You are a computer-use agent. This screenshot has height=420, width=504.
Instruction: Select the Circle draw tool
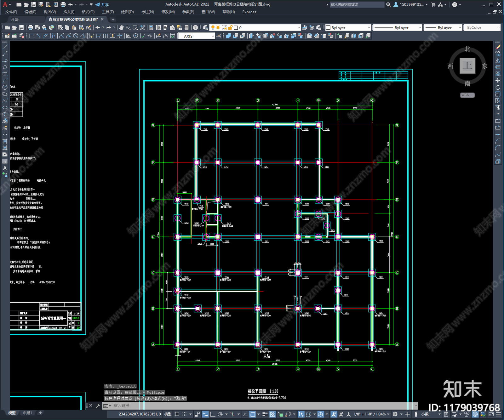(x=5, y=87)
